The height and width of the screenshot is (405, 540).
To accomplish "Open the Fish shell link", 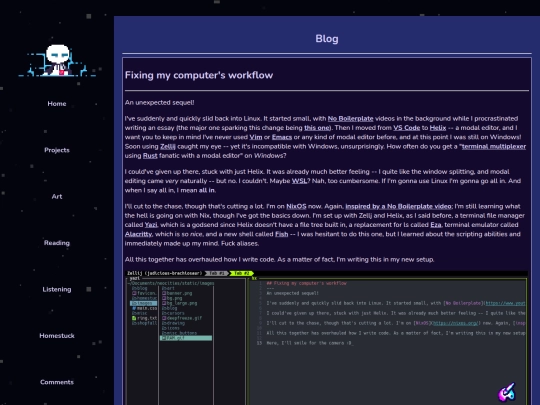I will (x=281, y=234).
